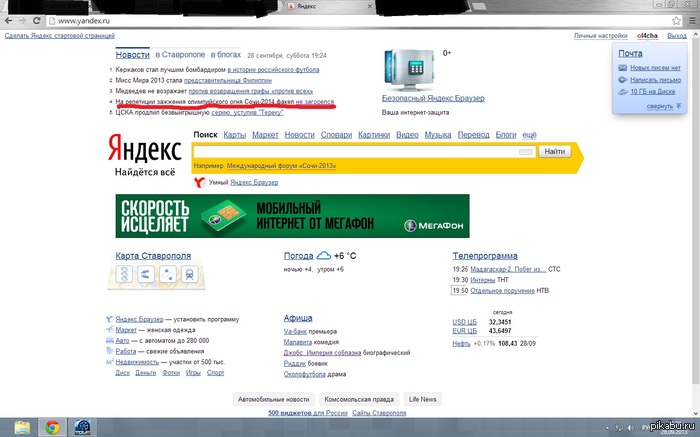Click the small Yandex Browser 'Y' icon
The image size is (700, 437).
(x=199, y=182)
